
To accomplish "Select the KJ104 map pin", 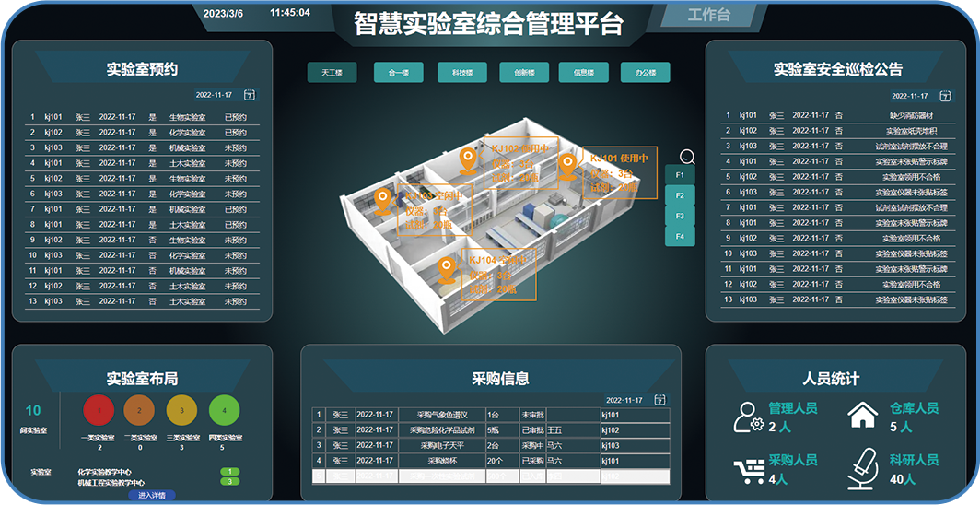I will coord(448,270).
